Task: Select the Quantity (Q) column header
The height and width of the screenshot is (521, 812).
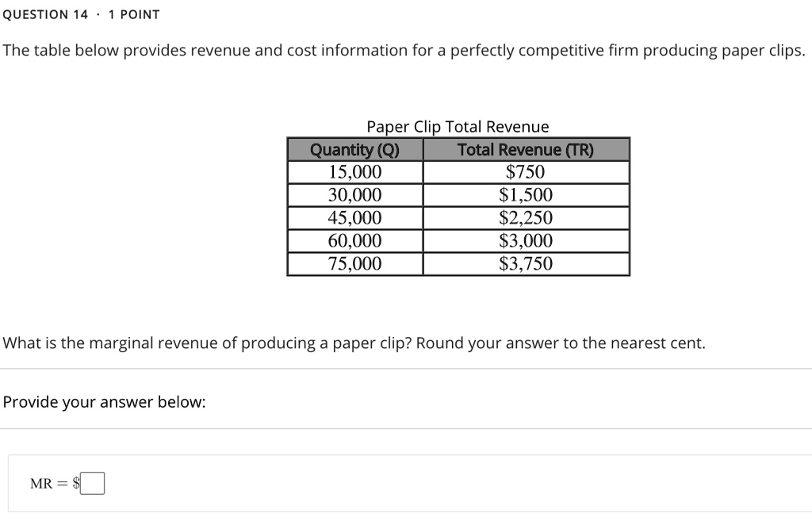Action: (x=354, y=149)
